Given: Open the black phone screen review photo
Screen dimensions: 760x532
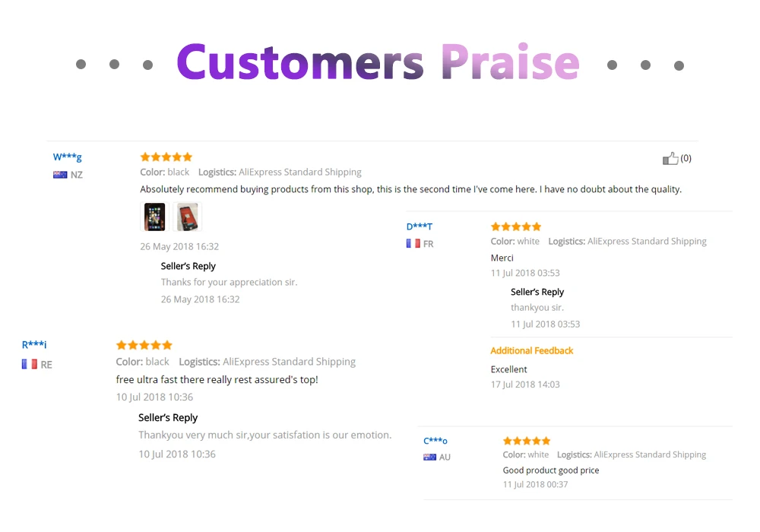Looking at the screenshot, I should (x=154, y=217).
